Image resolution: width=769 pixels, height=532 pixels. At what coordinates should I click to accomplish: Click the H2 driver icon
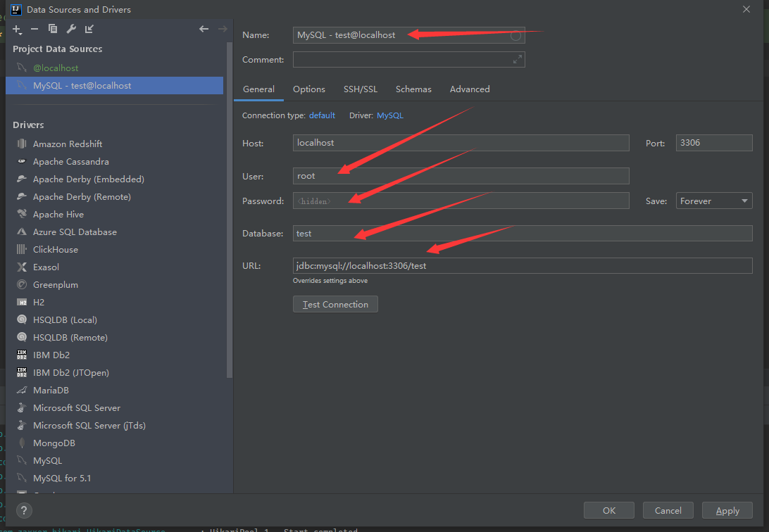pos(22,303)
